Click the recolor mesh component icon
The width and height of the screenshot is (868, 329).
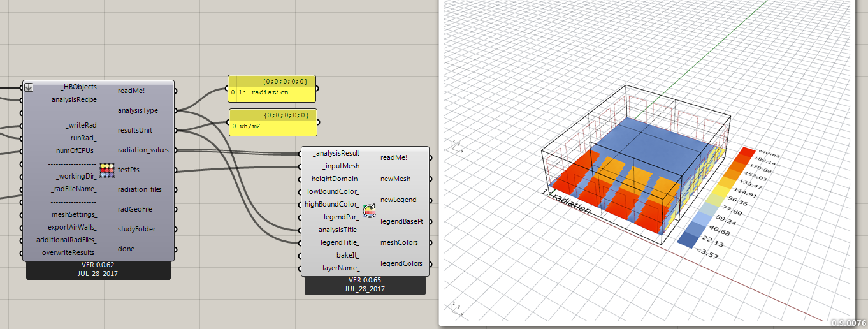pos(370,211)
